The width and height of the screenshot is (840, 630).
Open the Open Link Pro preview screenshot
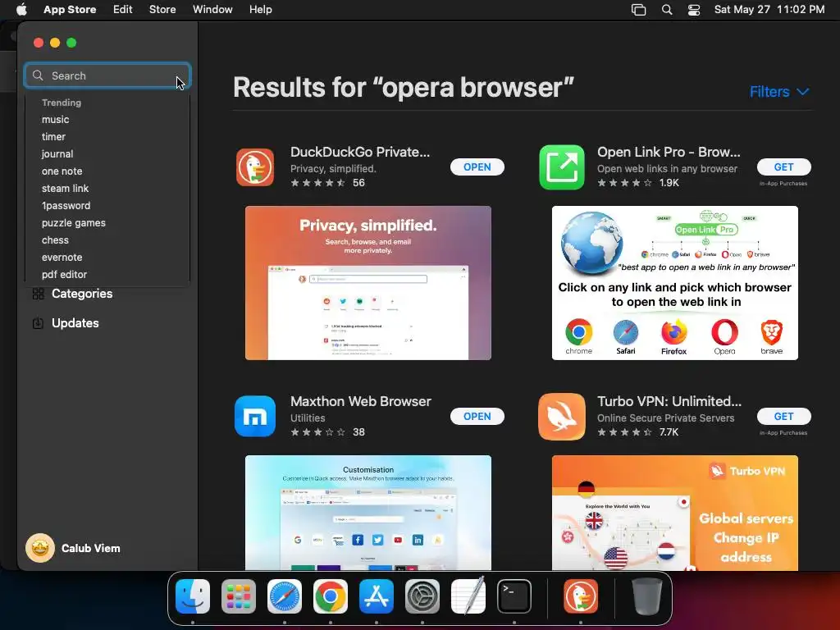click(x=674, y=283)
